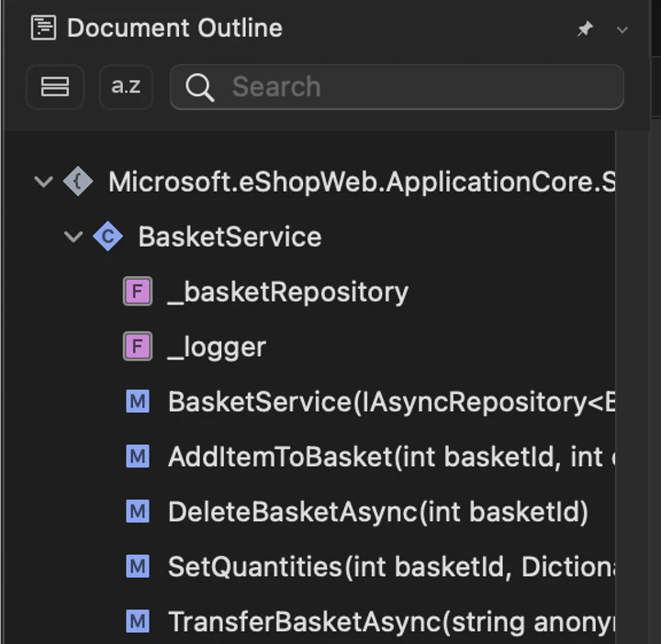Screen dimensions: 661x644
Task: Collapse the BasketService class node
Action: click(73, 237)
